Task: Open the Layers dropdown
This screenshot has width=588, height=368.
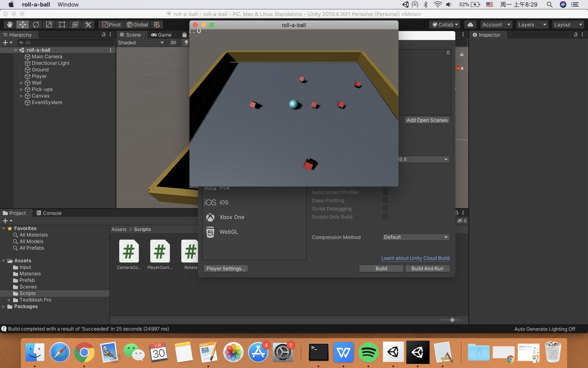Action: pyautogui.click(x=532, y=25)
